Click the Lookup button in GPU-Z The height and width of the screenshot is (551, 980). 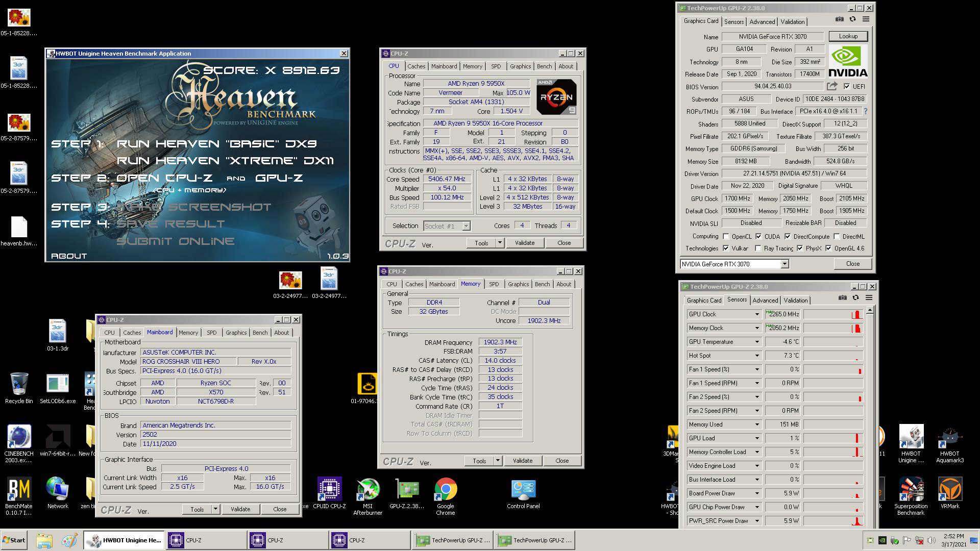(848, 36)
